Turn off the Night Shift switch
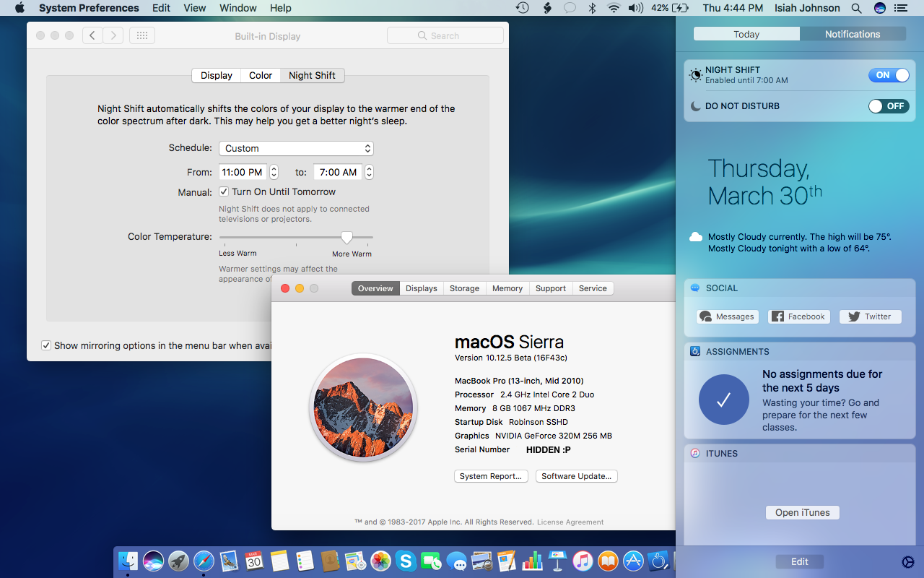Image resolution: width=924 pixels, height=578 pixels. click(x=888, y=75)
